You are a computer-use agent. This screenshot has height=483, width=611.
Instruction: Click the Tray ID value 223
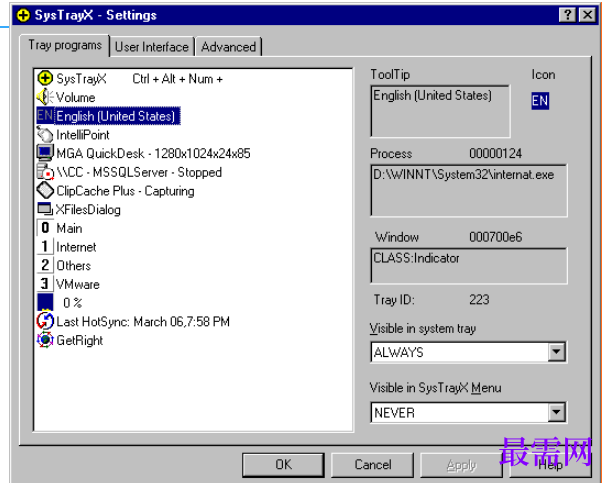[x=479, y=300]
